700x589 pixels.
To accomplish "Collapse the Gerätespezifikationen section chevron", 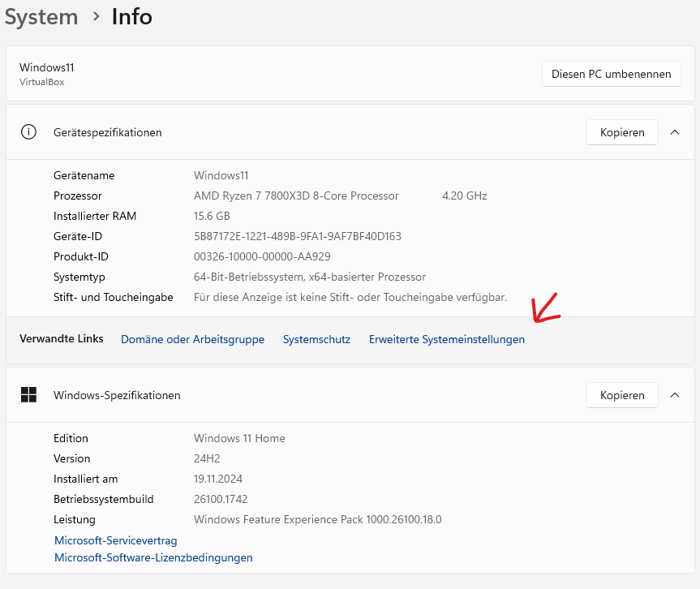I will point(675,132).
